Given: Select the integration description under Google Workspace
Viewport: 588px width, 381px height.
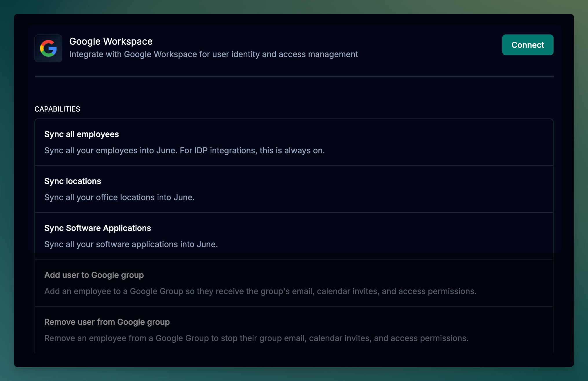Looking at the screenshot, I should point(213,54).
